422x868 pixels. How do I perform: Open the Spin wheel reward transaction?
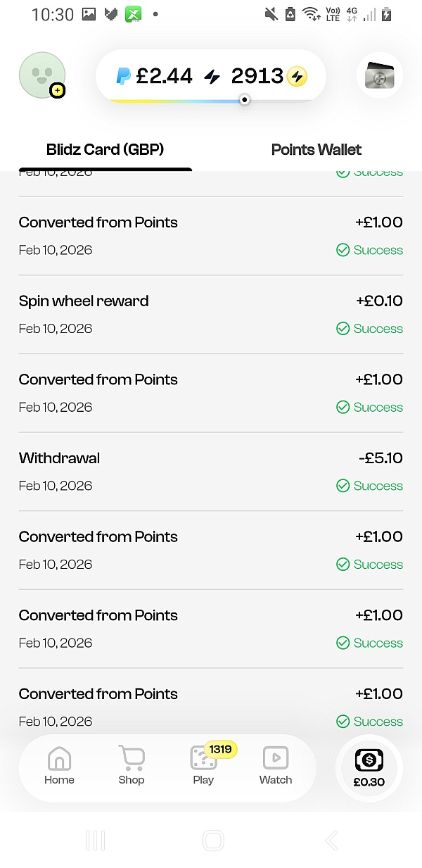[211, 314]
